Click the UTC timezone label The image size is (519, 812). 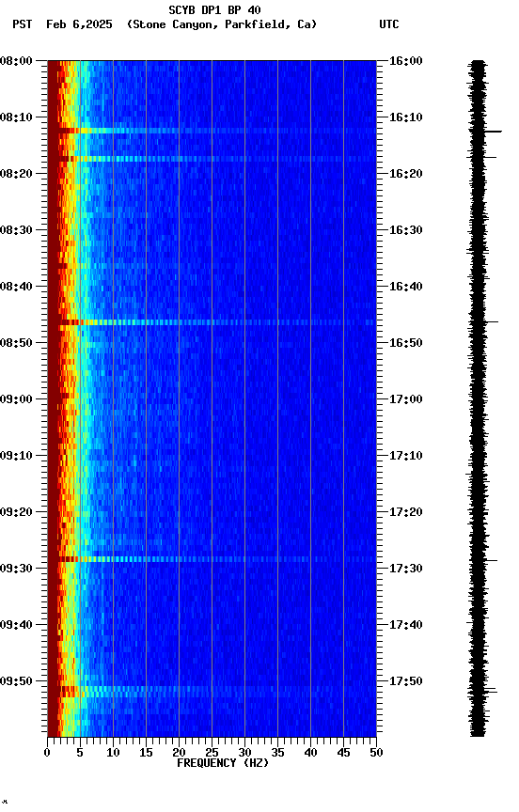389,24
